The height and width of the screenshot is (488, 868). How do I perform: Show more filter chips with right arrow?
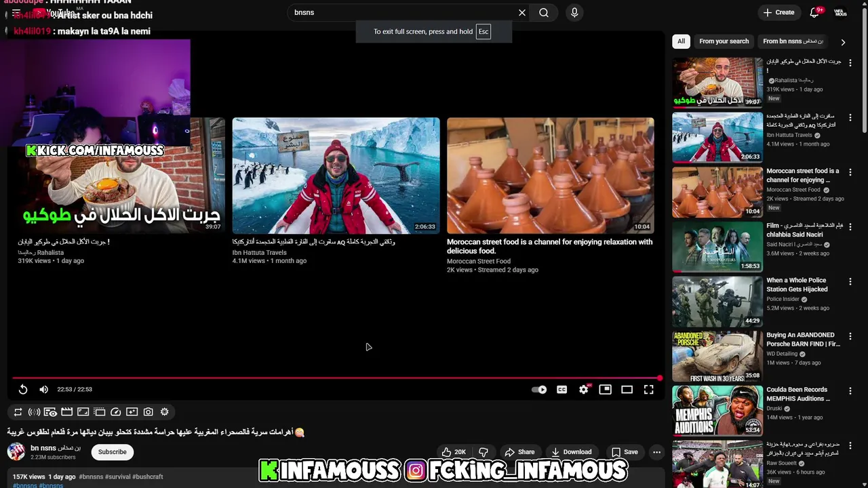(843, 42)
